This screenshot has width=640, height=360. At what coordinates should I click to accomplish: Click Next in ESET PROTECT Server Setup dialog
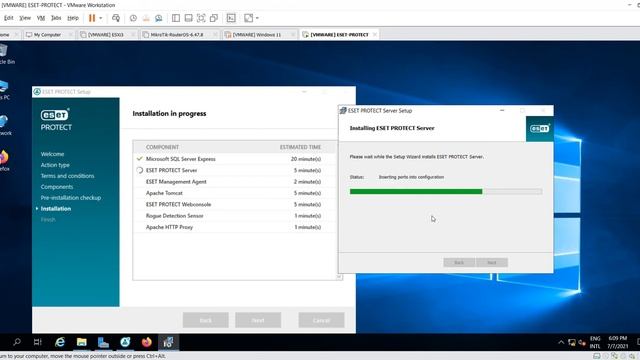(492, 262)
